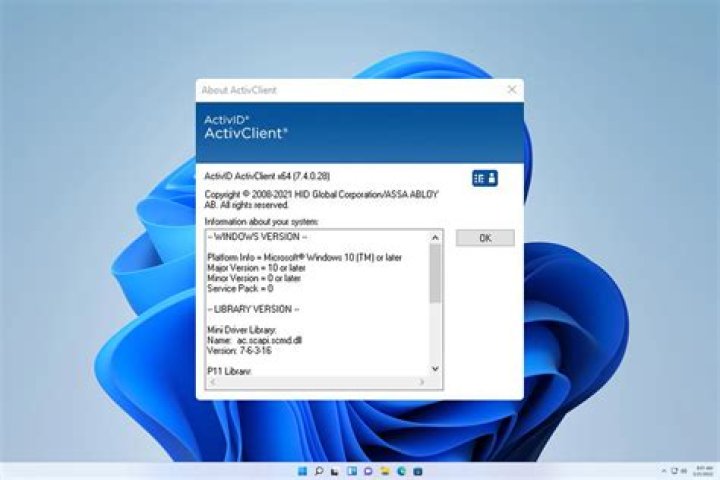Show hidden system tray icons
This screenshot has width=720, height=480.
point(664,471)
